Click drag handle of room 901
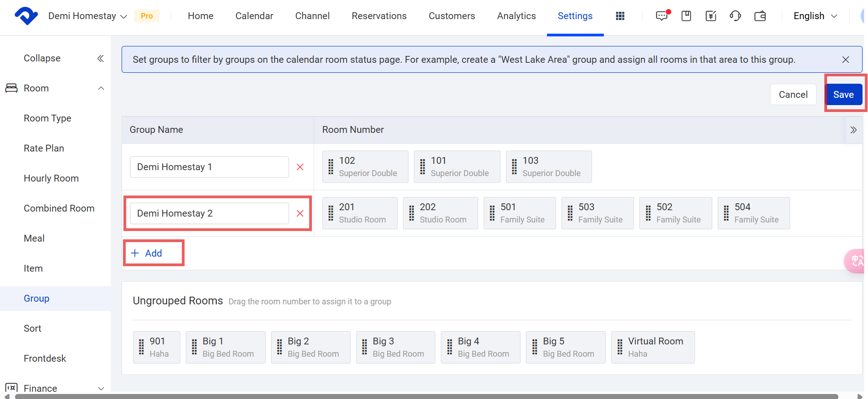The width and height of the screenshot is (868, 399). click(x=141, y=347)
